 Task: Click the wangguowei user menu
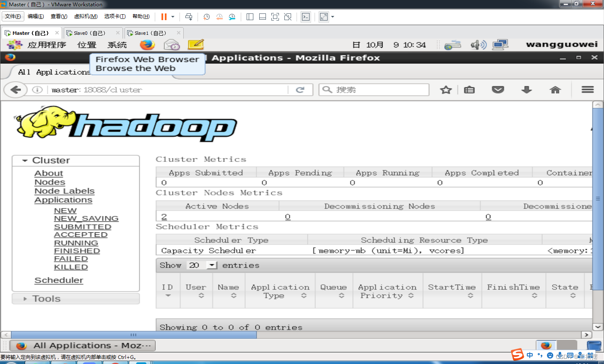(x=562, y=44)
